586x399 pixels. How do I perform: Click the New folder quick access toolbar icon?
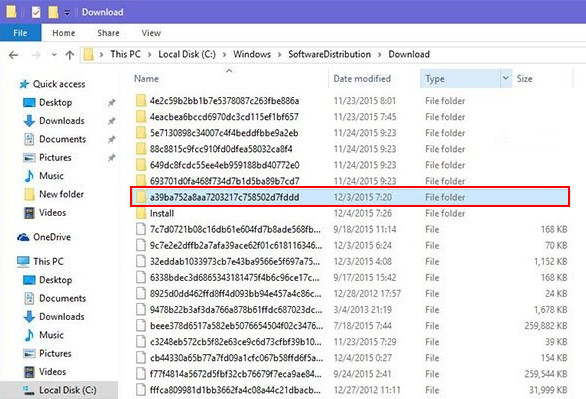(53, 12)
